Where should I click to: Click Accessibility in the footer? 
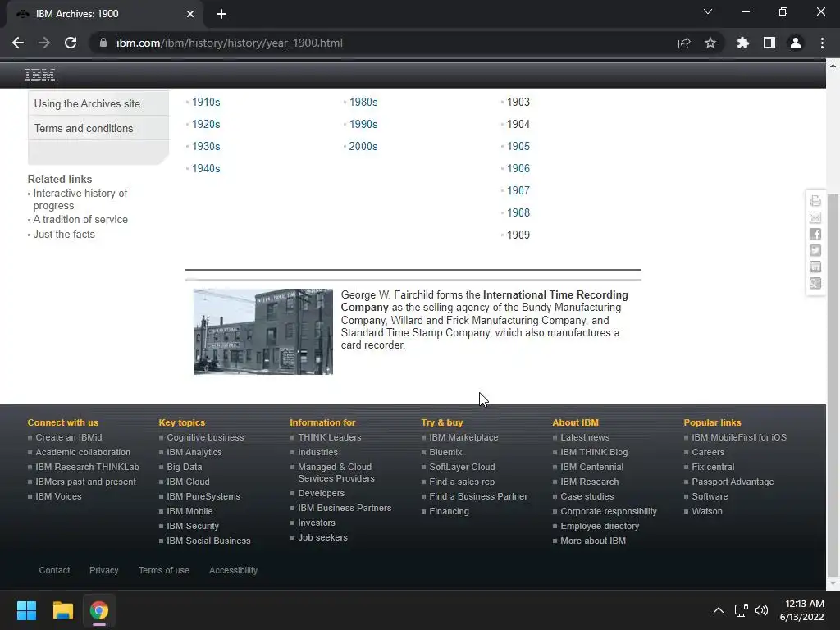[x=233, y=570]
